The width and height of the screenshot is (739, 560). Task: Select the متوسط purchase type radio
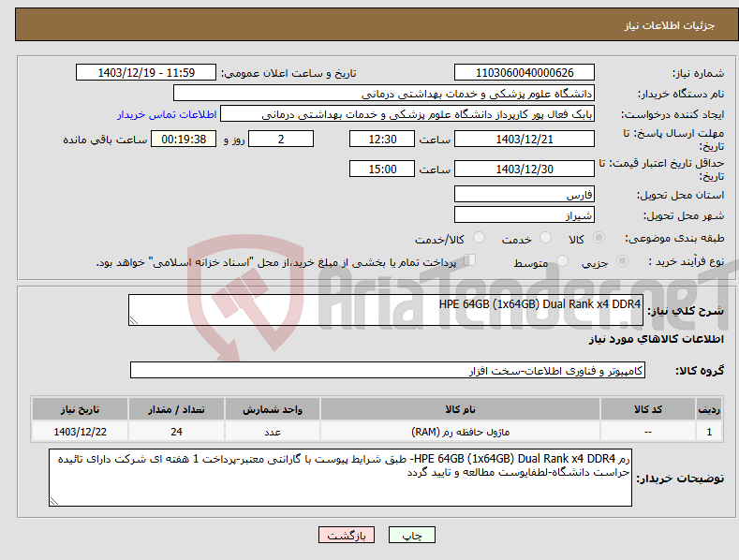[562, 261]
